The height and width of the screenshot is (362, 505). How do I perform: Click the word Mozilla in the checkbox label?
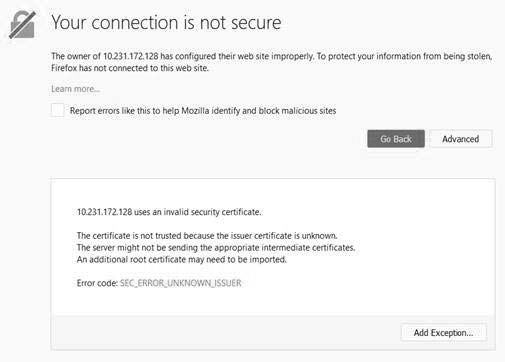(x=195, y=111)
